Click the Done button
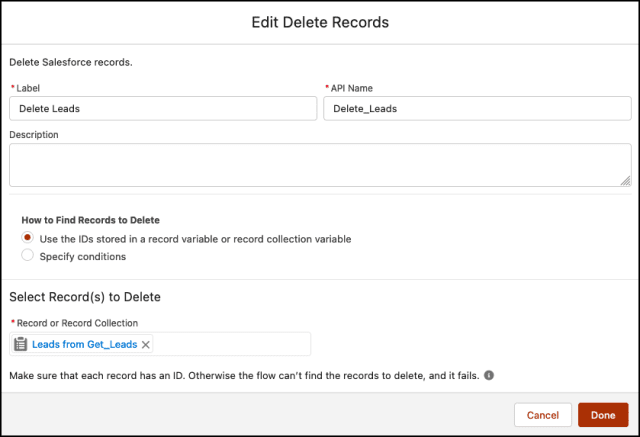This screenshot has height=437, width=640. click(x=603, y=415)
